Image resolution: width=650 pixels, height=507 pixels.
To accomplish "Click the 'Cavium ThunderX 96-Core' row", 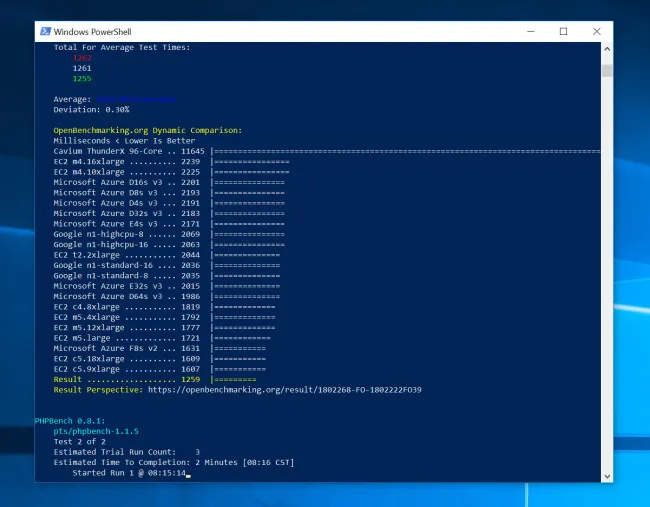I will (x=327, y=151).
